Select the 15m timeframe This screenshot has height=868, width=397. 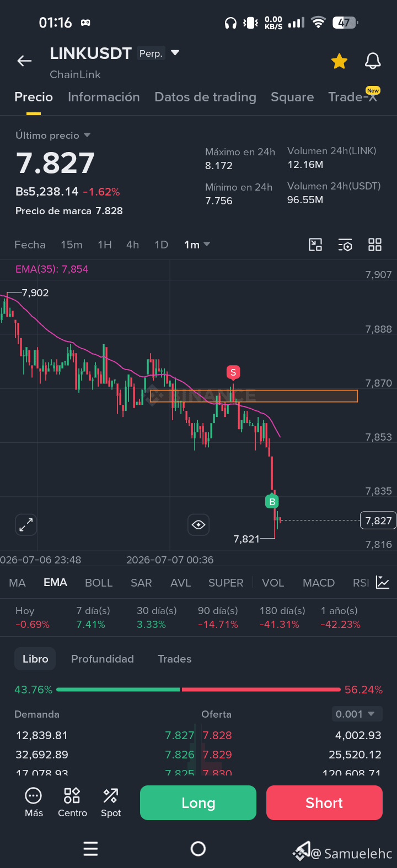(72, 245)
